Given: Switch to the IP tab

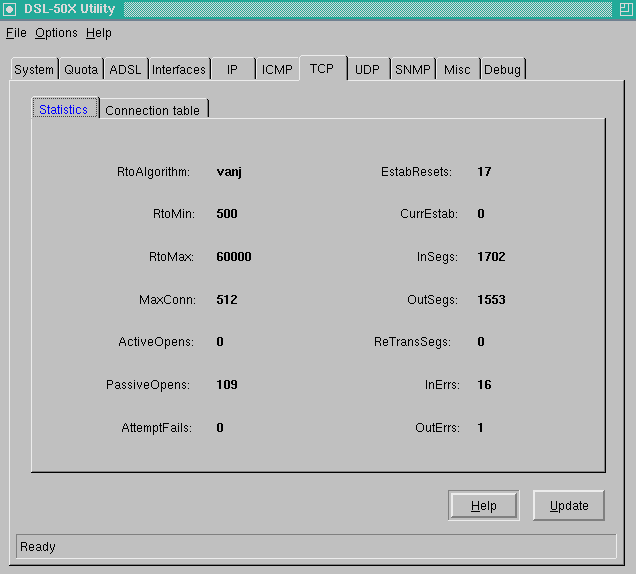Looking at the screenshot, I should [232, 69].
